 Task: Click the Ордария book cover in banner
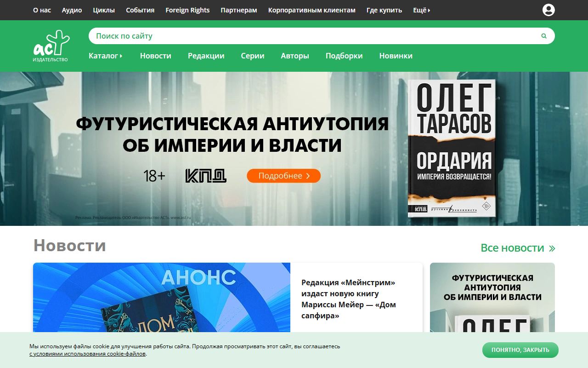[452, 148]
